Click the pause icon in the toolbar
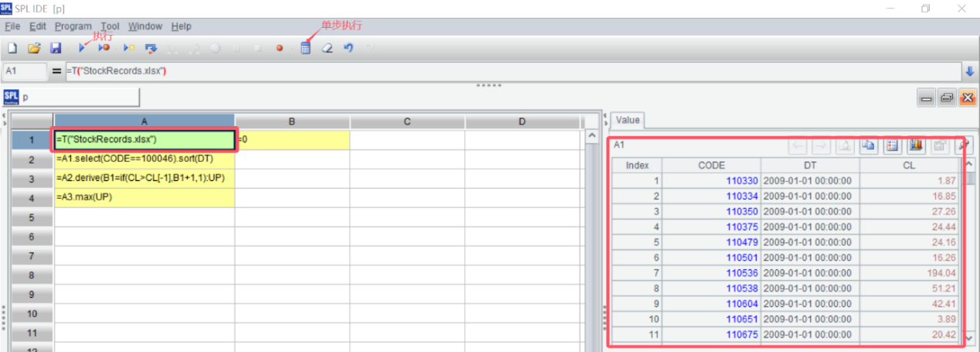This screenshot has width=980, height=352. pos(237,48)
